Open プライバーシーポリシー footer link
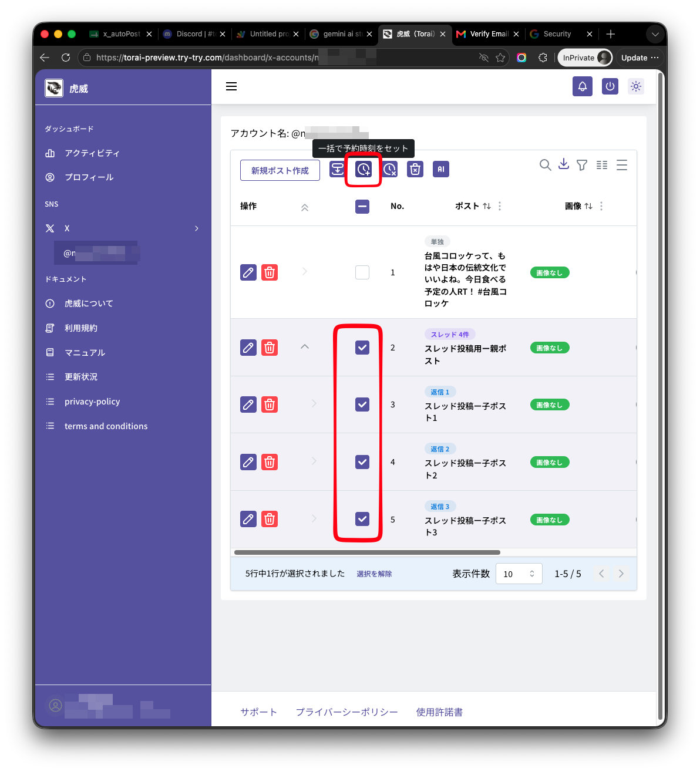Image resolution: width=700 pixels, height=772 pixels. click(x=346, y=712)
